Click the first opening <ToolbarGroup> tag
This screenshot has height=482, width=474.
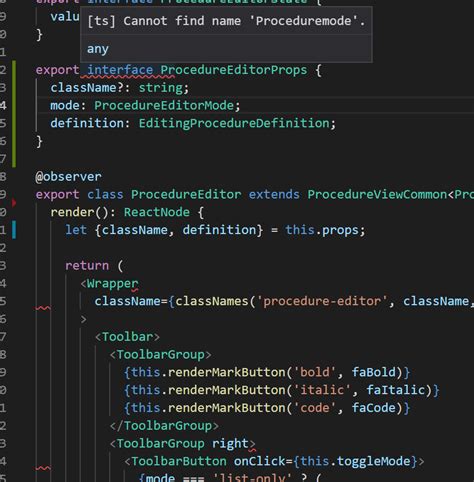point(160,355)
